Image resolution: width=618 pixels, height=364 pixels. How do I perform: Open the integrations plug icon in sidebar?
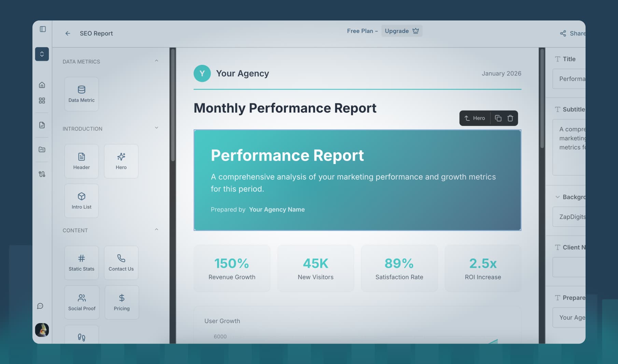coord(42,174)
